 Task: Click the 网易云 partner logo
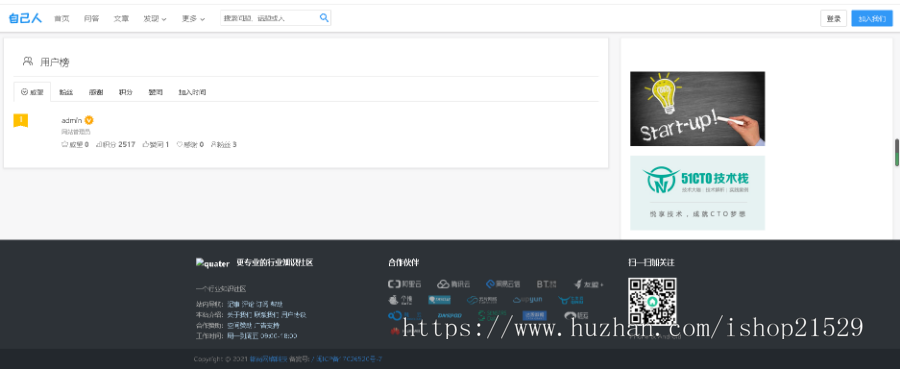[x=503, y=284]
